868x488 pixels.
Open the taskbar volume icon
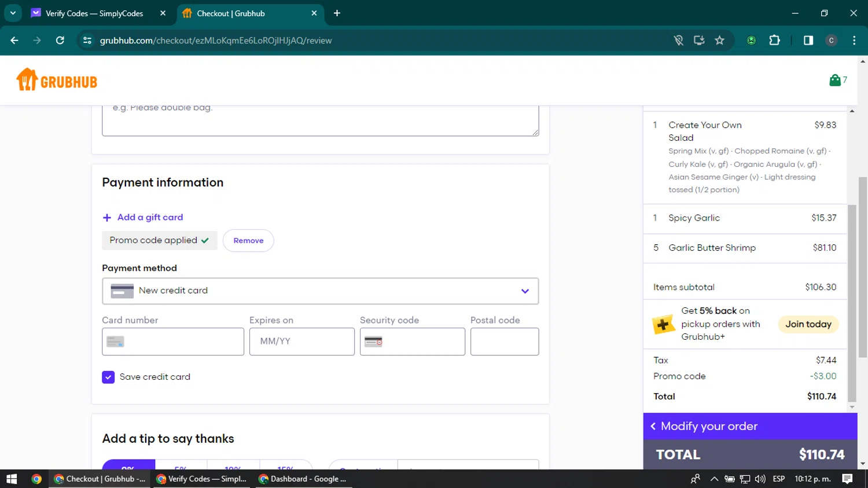pyautogui.click(x=760, y=479)
